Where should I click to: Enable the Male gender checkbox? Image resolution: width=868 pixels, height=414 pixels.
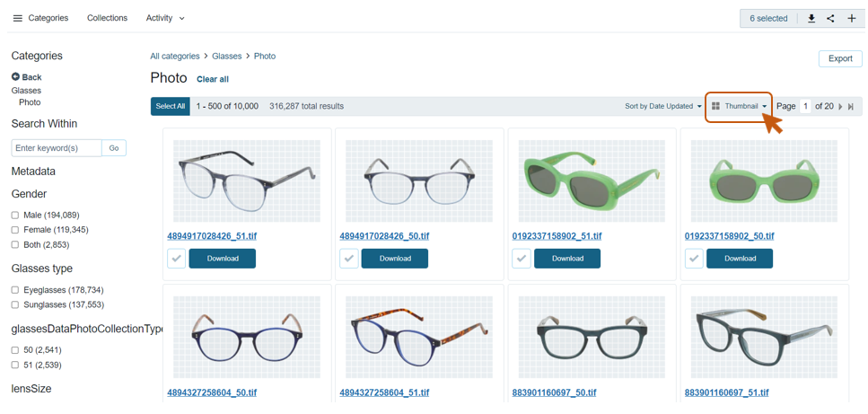pos(15,215)
